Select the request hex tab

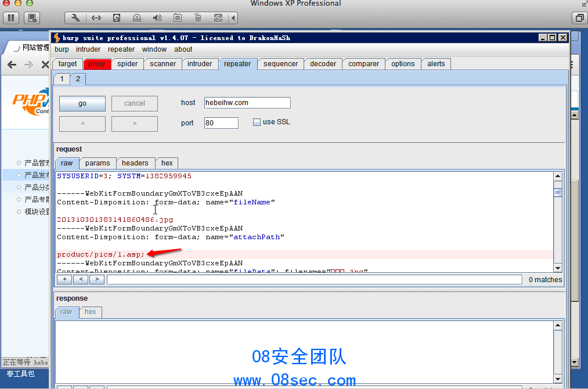[167, 163]
